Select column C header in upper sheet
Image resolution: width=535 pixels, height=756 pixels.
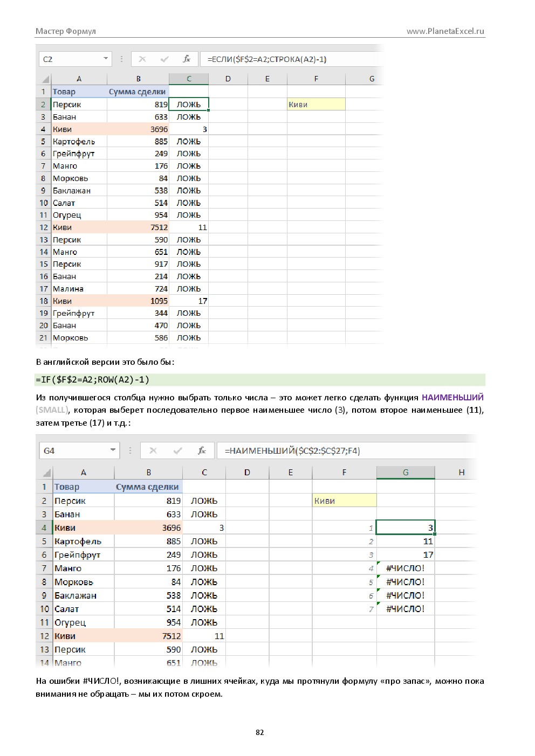tap(189, 79)
